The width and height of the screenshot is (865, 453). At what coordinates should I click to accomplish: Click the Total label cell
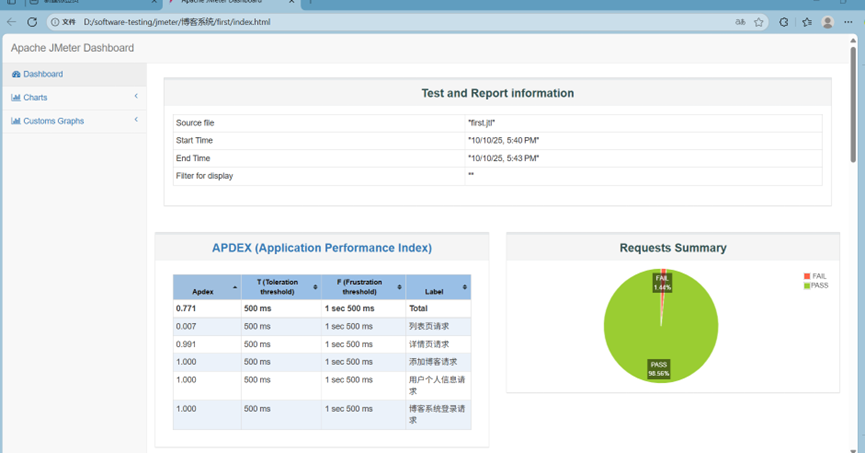438,308
